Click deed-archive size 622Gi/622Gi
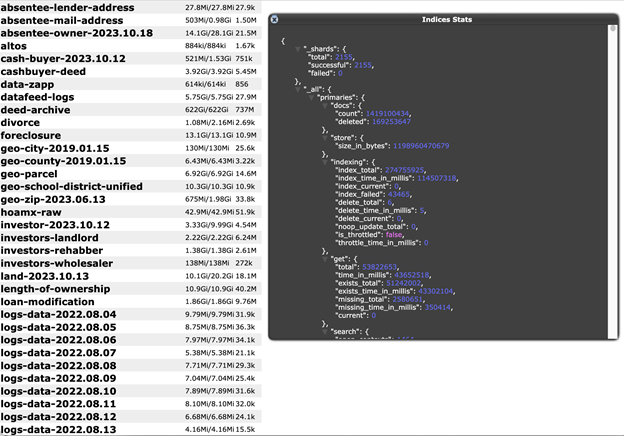 pyautogui.click(x=207, y=110)
